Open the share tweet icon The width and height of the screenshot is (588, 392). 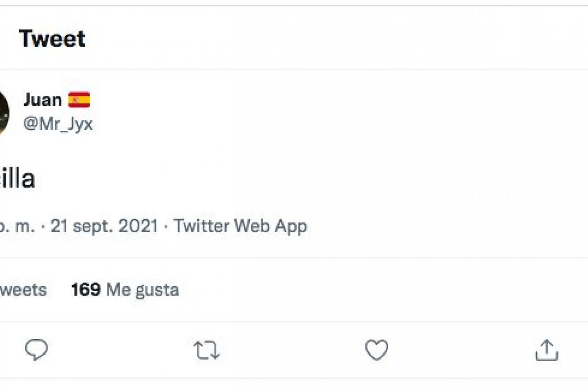546,350
